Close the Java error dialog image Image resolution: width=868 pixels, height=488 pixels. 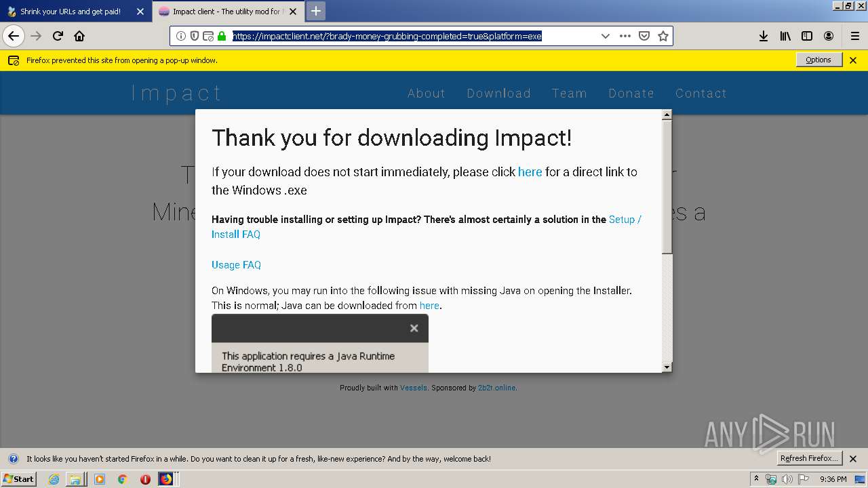414,328
